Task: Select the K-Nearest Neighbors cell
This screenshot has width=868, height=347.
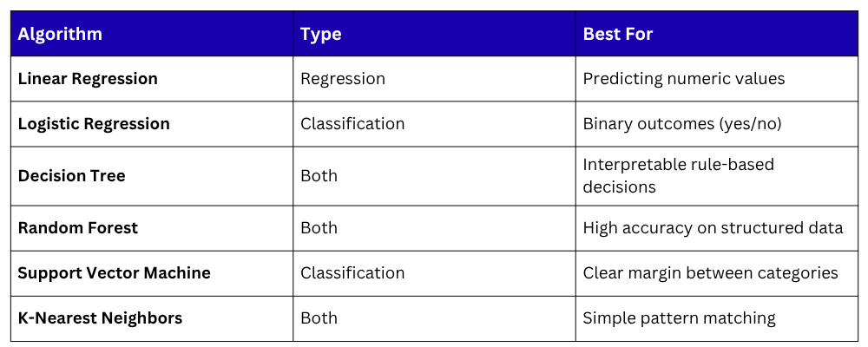Action: click(x=100, y=318)
